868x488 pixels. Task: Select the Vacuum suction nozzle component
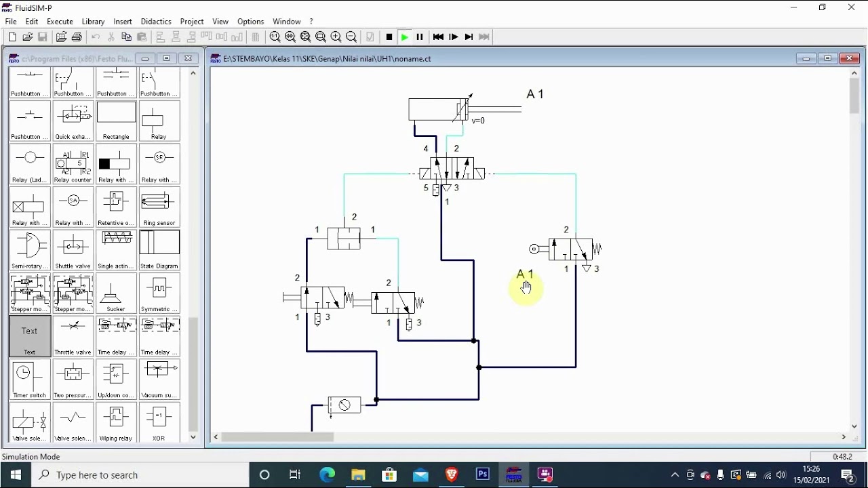(159, 380)
